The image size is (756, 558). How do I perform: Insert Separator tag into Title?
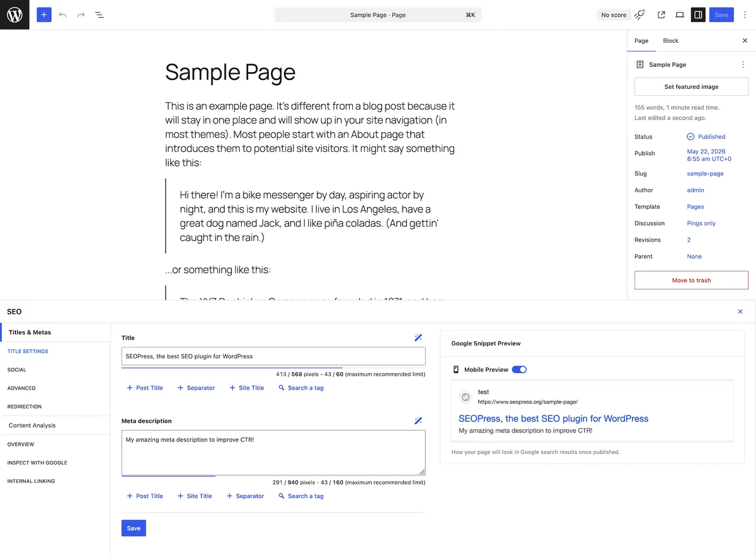tap(196, 388)
